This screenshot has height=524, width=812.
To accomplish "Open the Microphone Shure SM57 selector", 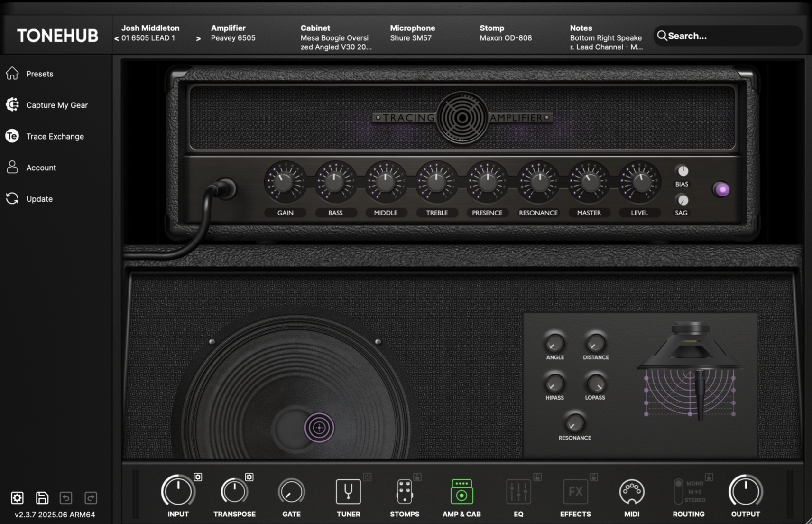I will [412, 33].
